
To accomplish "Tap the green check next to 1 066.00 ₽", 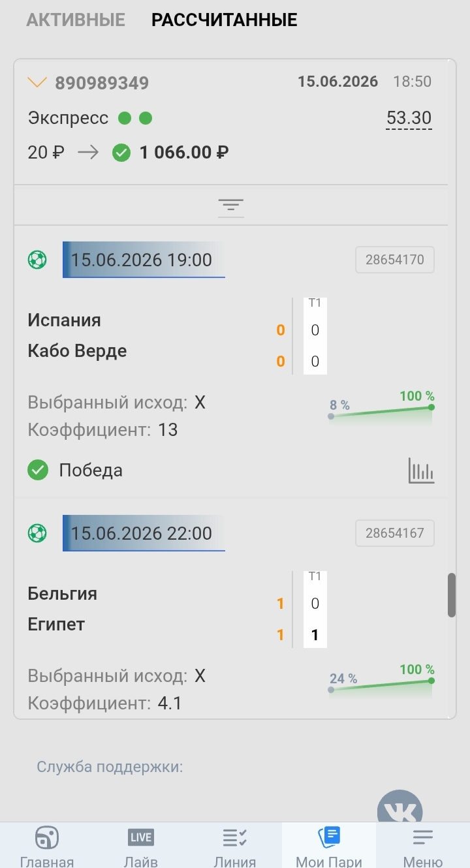I will (x=121, y=153).
